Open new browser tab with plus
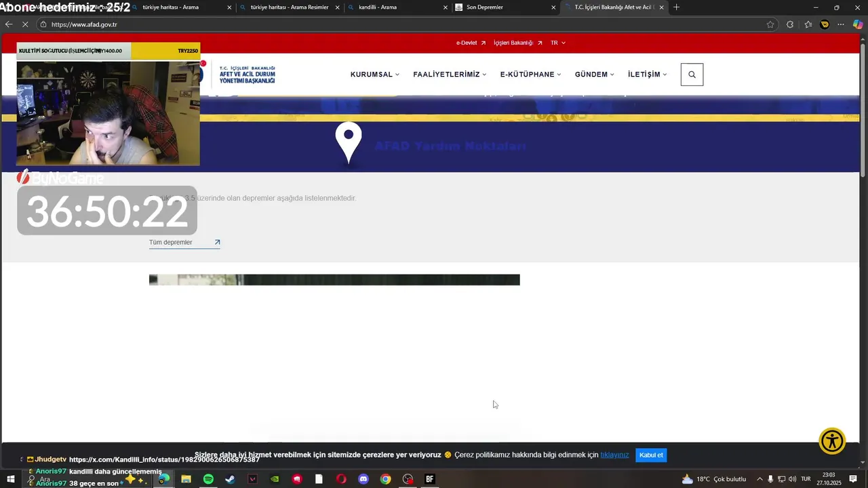 676,7
